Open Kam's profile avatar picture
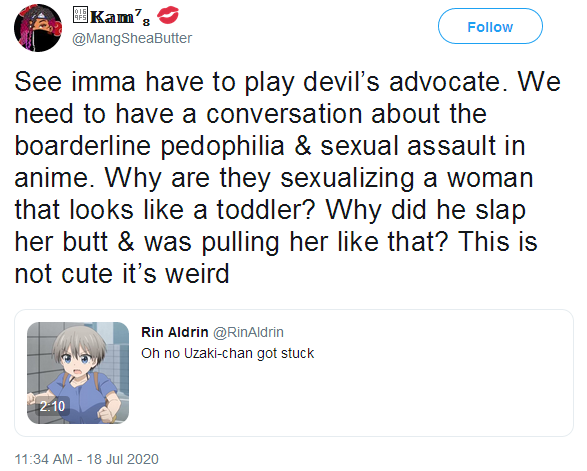 [x=38, y=28]
